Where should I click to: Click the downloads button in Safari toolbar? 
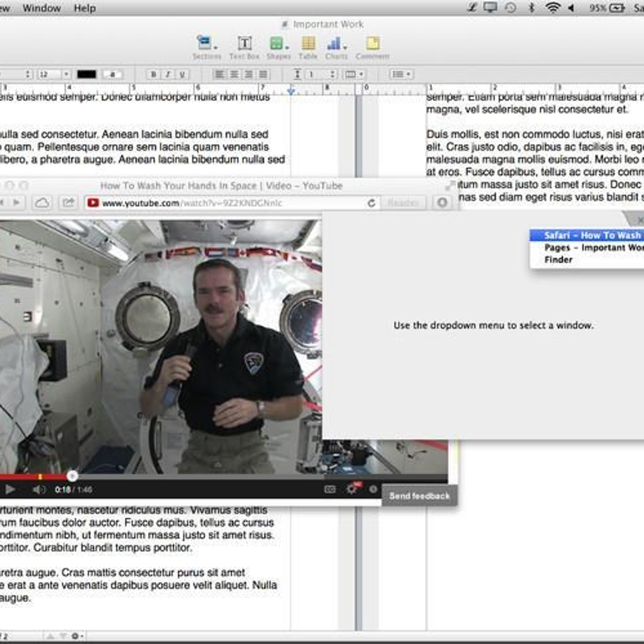coord(442,202)
